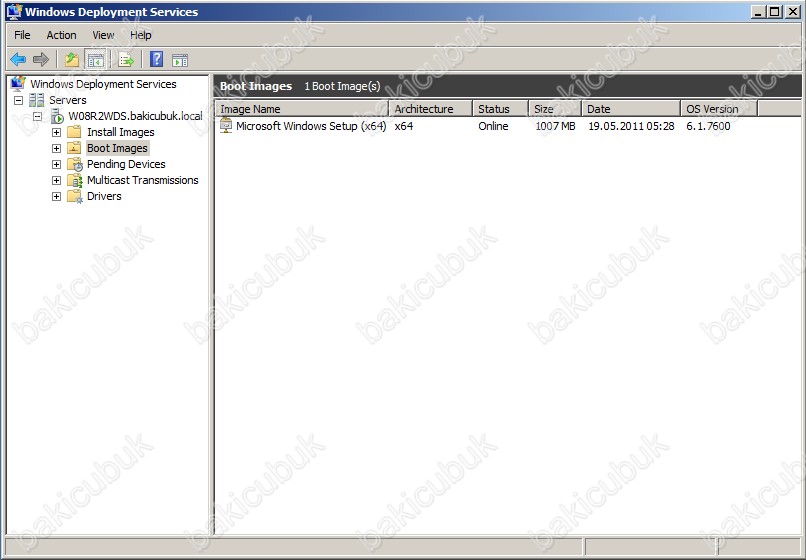Viewport: 806px width, 560px height.
Task: Sort by the Status column header
Action: 501,109
